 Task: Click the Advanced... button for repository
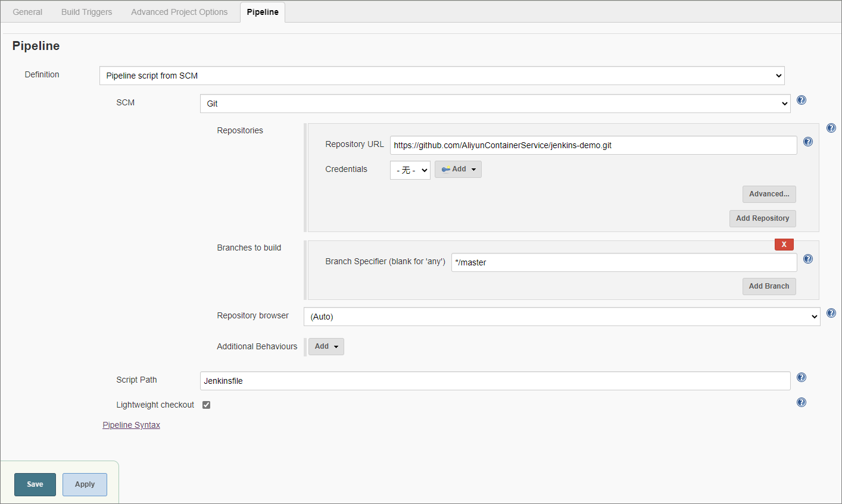pyautogui.click(x=769, y=194)
